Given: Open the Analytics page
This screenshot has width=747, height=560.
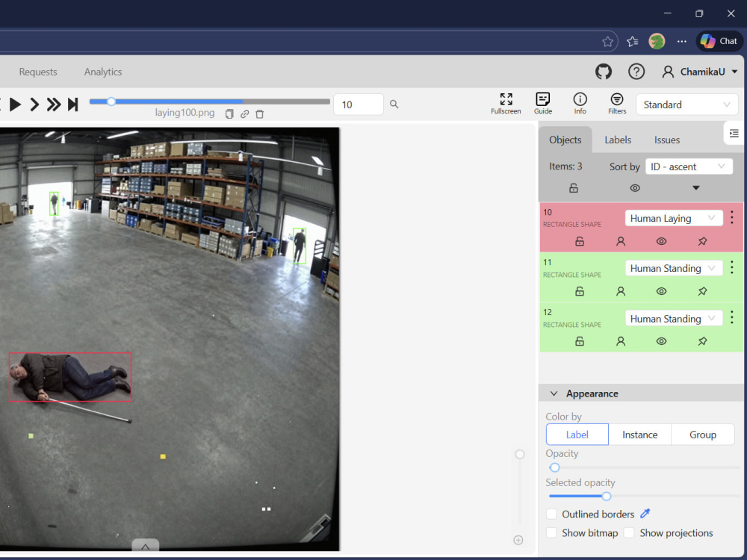Looking at the screenshot, I should coord(103,72).
